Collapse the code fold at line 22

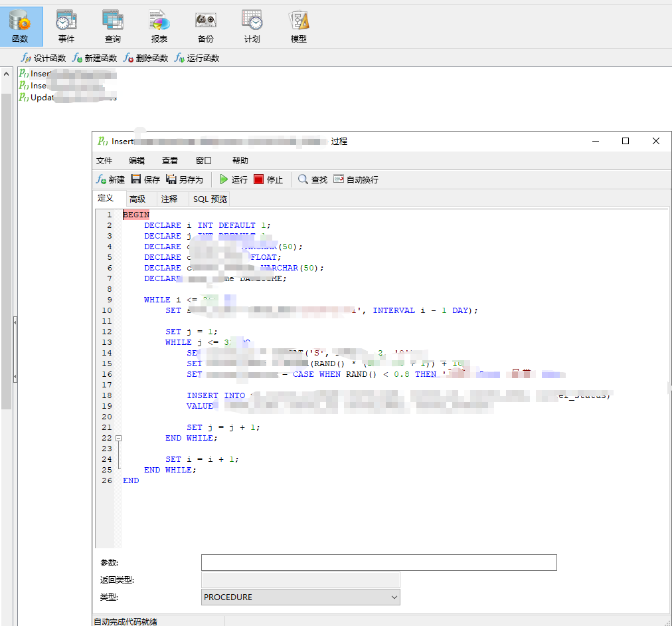pyautogui.click(x=119, y=438)
